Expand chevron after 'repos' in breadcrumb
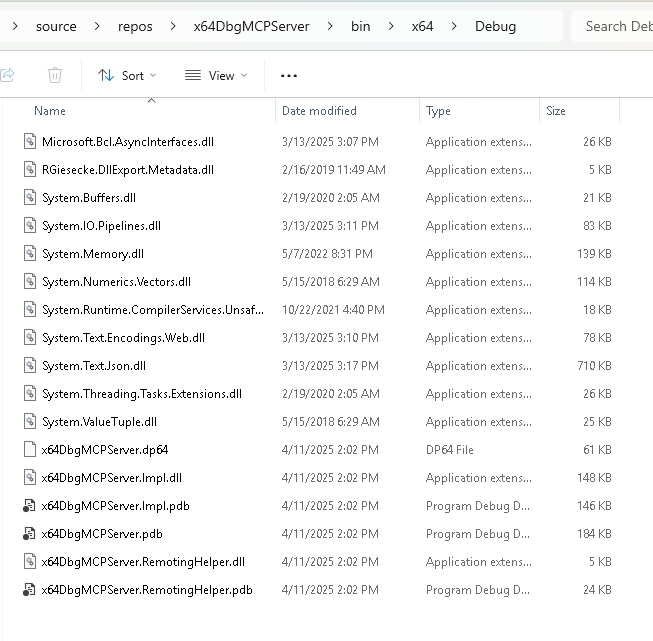The image size is (653, 641). (173, 26)
